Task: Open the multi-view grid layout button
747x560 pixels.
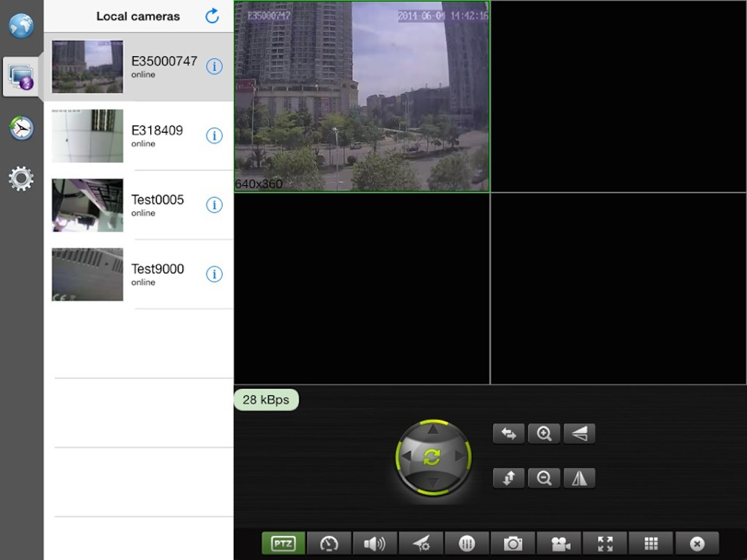Action: pyautogui.click(x=651, y=544)
